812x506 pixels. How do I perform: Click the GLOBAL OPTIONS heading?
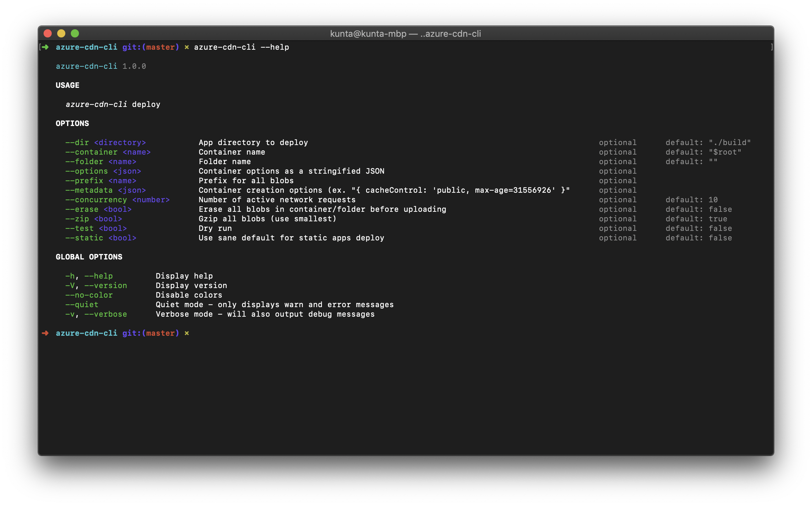tap(89, 257)
